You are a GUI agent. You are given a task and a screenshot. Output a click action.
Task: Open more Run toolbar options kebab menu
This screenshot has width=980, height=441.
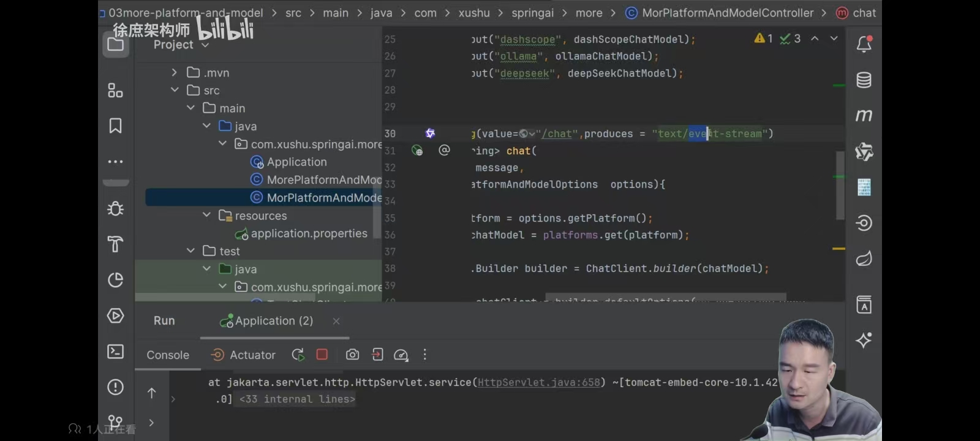(424, 355)
